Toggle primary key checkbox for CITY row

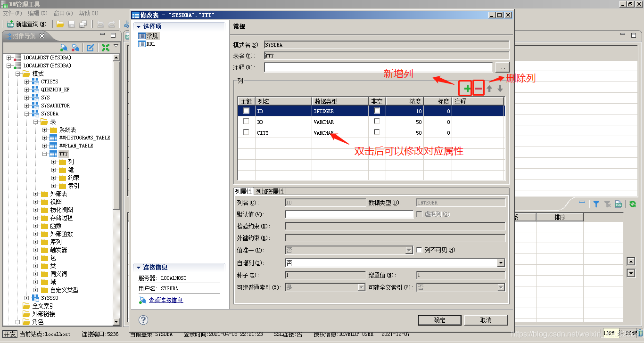246,132
